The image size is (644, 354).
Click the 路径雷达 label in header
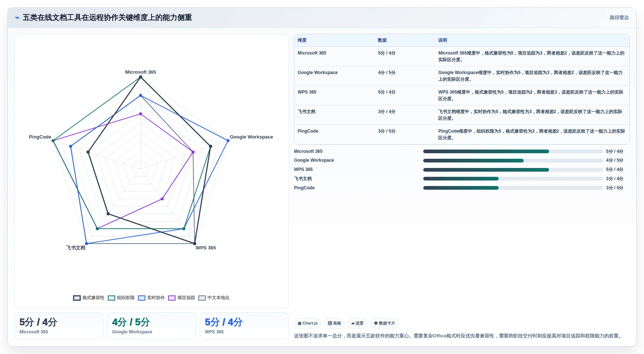(x=619, y=18)
